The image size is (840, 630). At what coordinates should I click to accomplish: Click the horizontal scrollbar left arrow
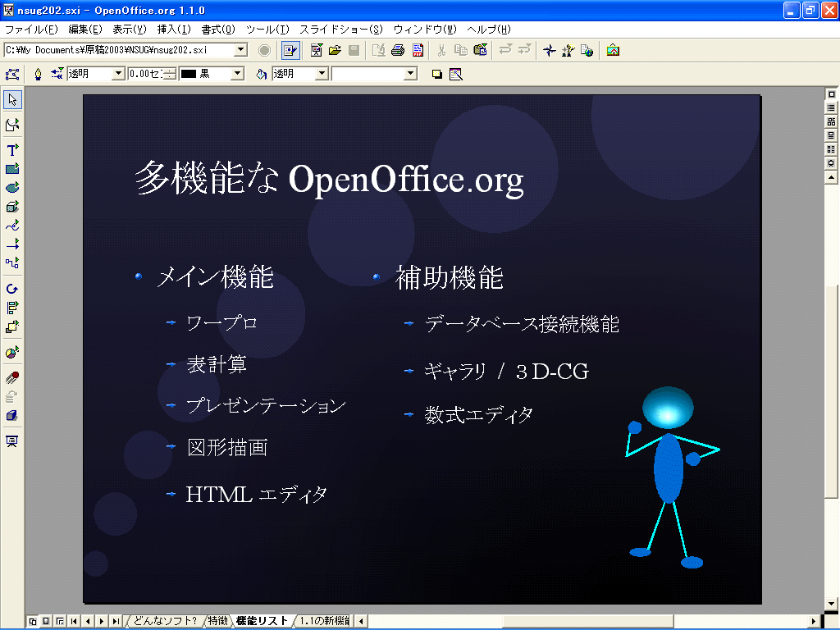361,622
